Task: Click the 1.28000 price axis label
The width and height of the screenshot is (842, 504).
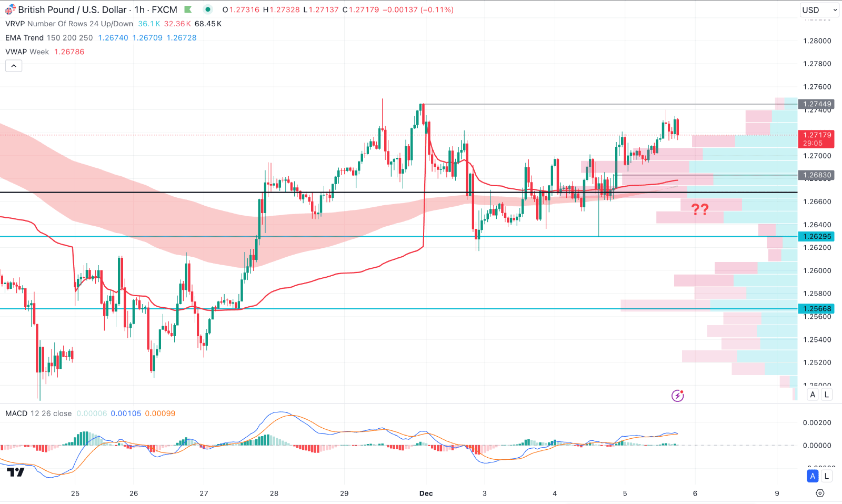Action: [817, 41]
